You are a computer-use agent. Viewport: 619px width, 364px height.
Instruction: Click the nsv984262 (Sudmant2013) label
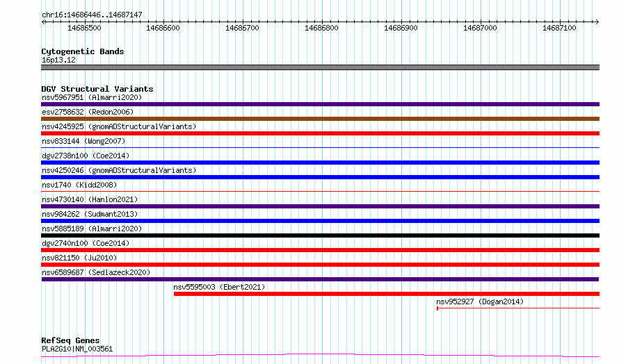pyautogui.click(x=90, y=214)
